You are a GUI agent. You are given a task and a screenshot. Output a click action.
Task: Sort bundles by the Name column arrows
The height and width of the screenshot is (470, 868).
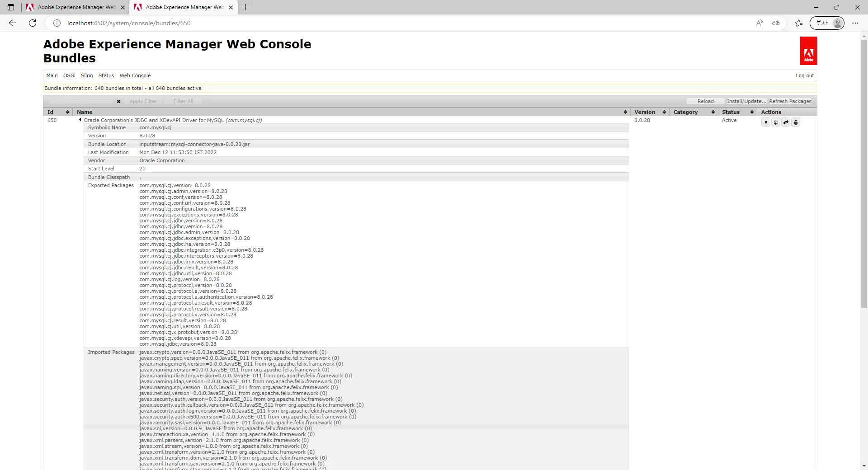tap(625, 112)
